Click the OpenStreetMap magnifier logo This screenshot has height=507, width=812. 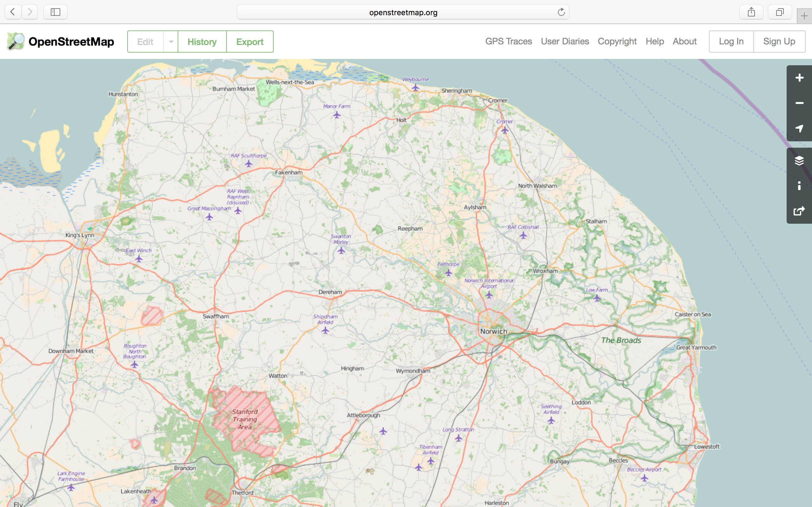(x=16, y=41)
